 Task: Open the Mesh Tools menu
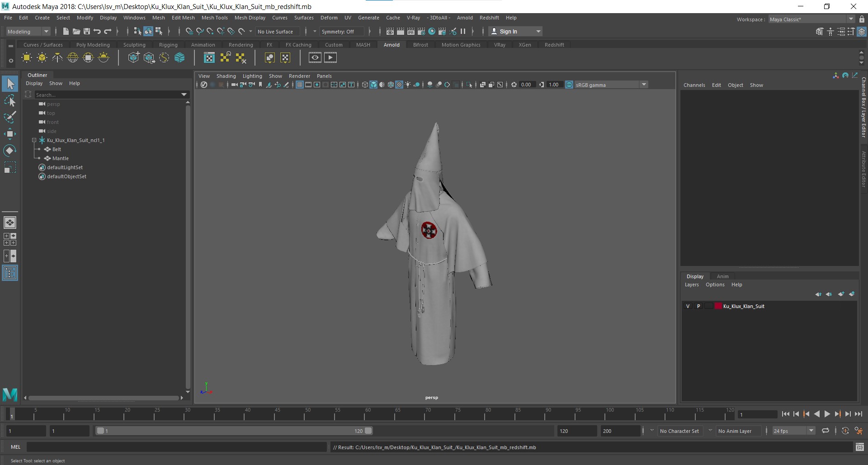click(x=214, y=18)
